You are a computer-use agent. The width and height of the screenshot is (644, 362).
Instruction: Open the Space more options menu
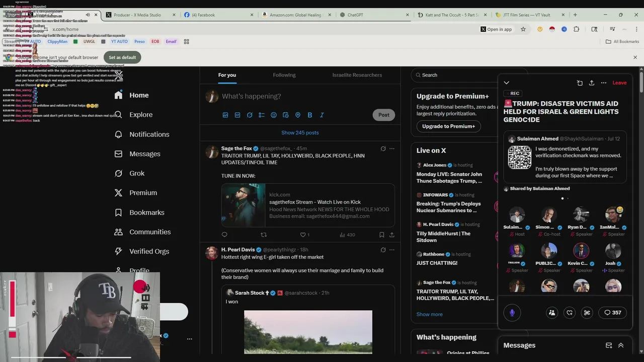(x=604, y=83)
